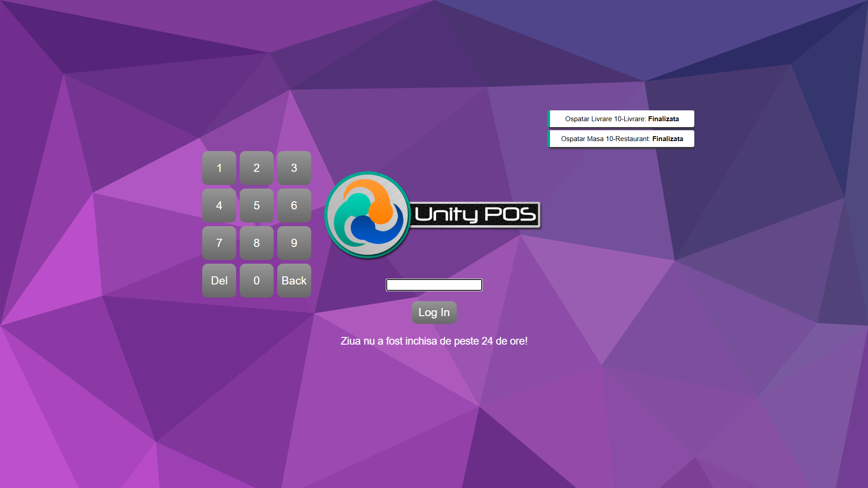Tap the 0 keypad button
This screenshot has height=488, width=868.
point(256,280)
